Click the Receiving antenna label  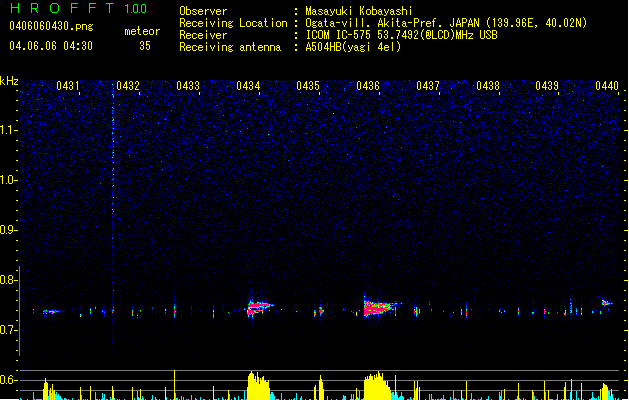[x=230, y=47]
